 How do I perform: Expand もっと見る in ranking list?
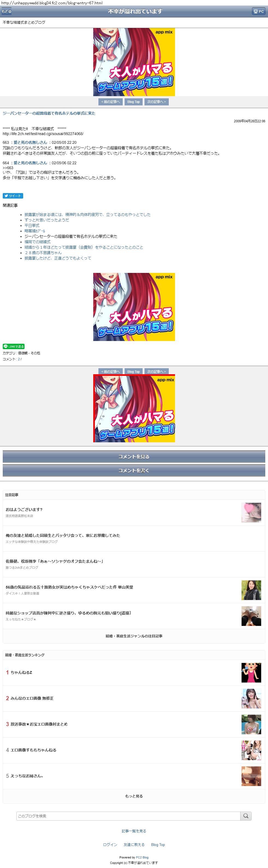pyautogui.click(x=134, y=796)
